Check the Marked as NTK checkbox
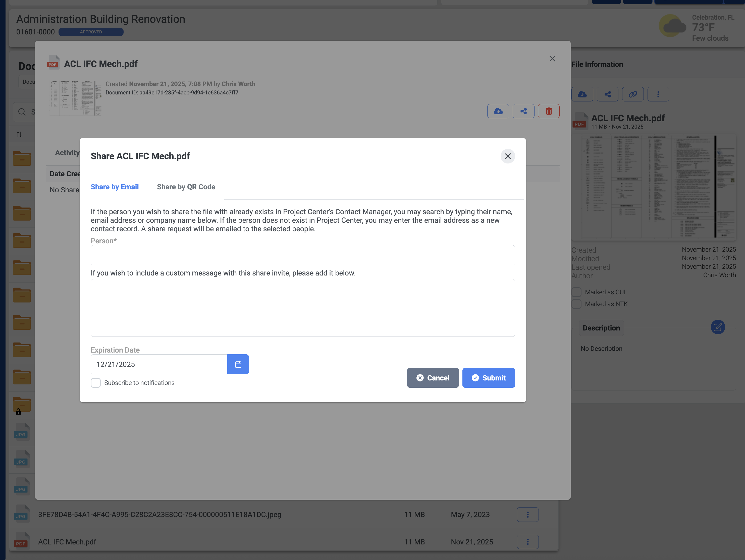745x560 pixels. (576, 304)
